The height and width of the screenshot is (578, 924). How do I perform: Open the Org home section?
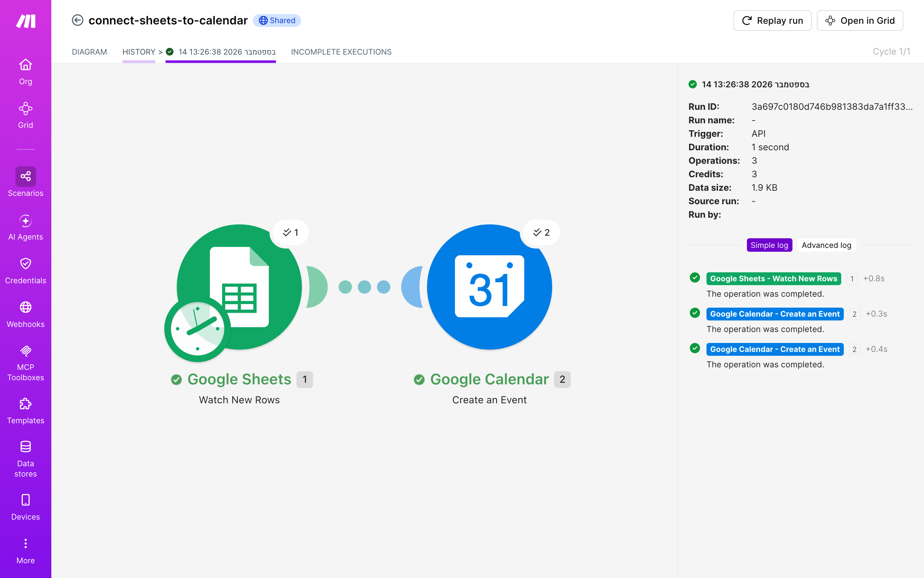pos(26,72)
